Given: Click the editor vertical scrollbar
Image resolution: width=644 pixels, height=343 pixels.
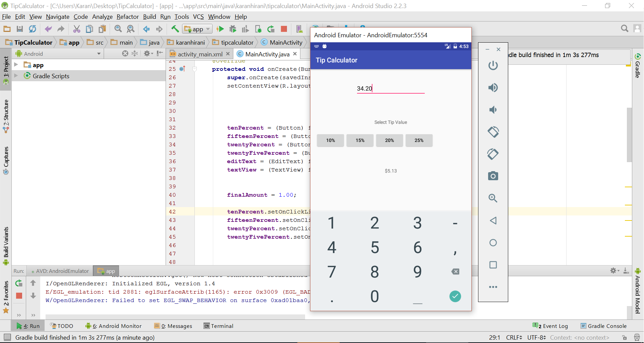Looking at the screenshot, I should [x=629, y=134].
